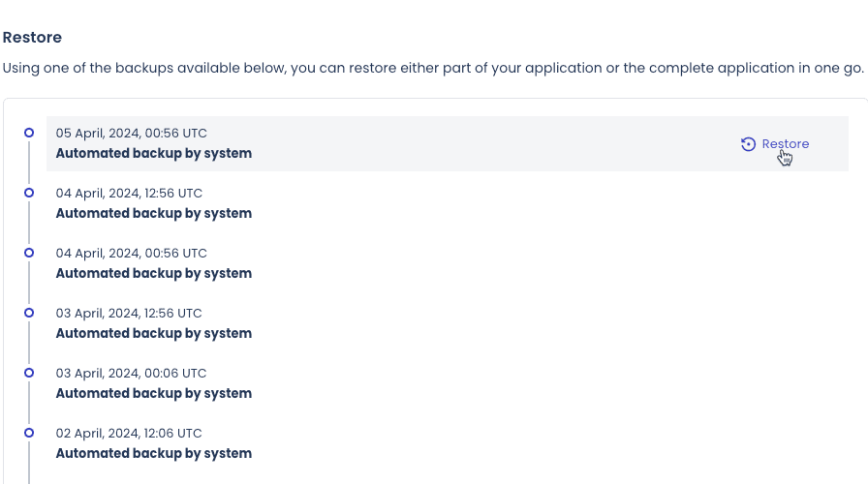The image size is (868, 484).
Task: Select timeline marker for 05 April 00:56 backup
Action: coord(29,133)
